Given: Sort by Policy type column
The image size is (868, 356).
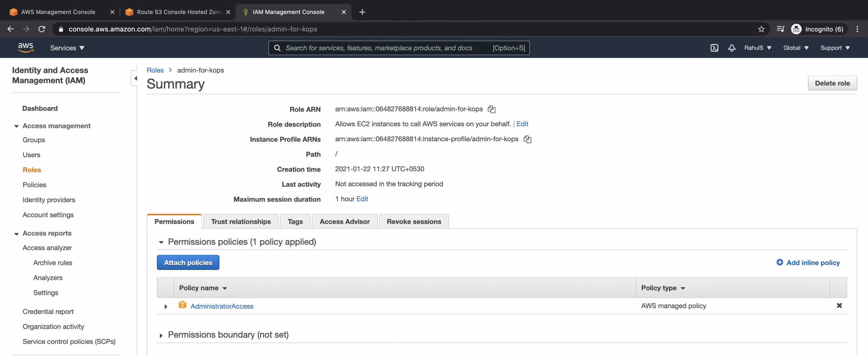Looking at the screenshot, I should coord(663,288).
